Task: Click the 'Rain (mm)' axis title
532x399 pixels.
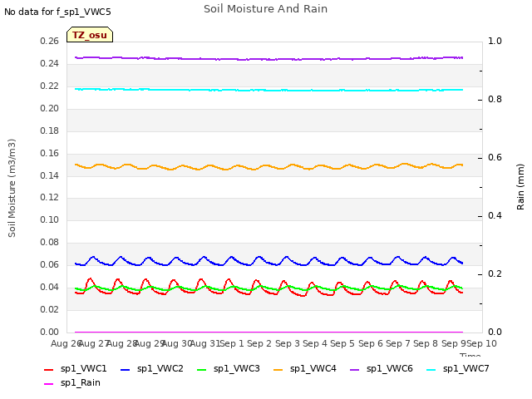Action: point(520,187)
